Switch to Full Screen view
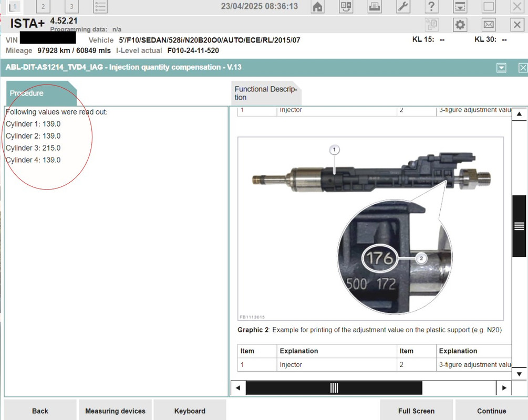528x420 pixels. (416, 411)
